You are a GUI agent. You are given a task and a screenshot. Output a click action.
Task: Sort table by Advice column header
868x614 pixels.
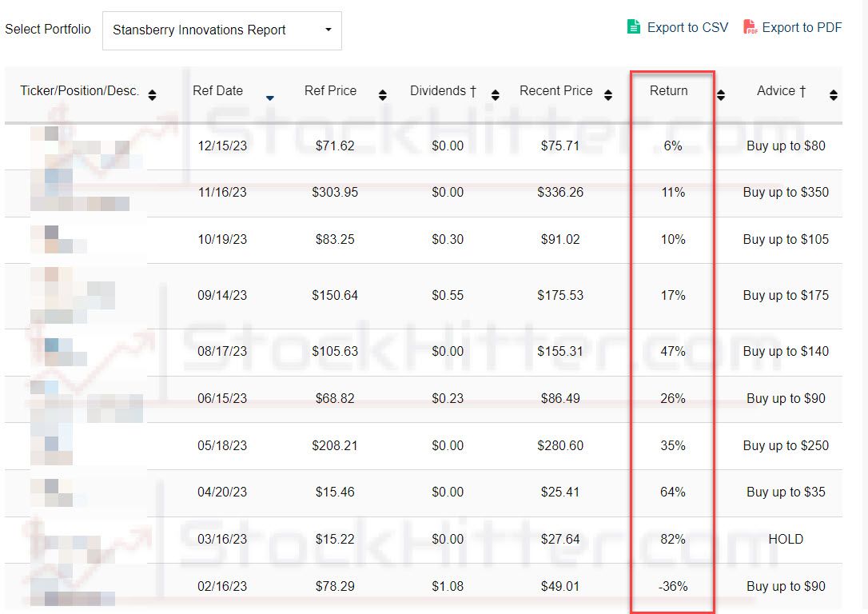tap(781, 90)
